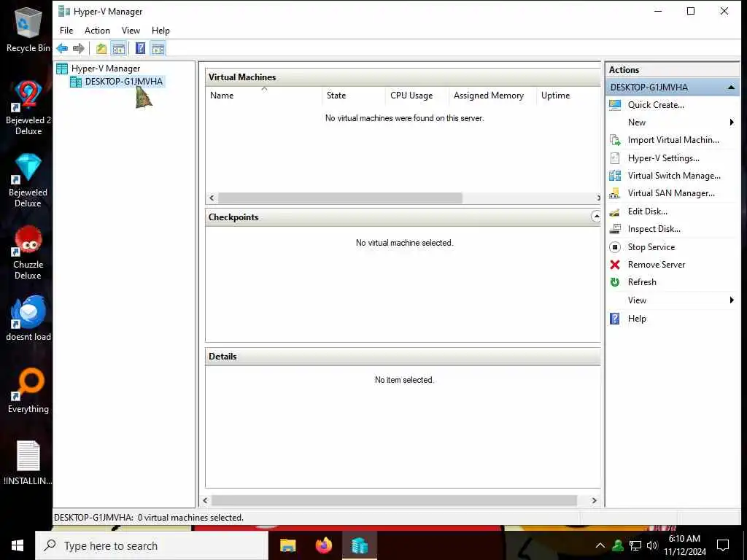Click the Up one level folder icon
Viewport: 747px width, 560px height.
101,48
